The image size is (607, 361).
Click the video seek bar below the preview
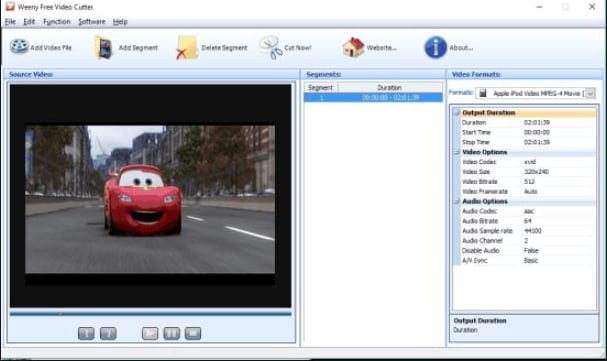(151, 314)
